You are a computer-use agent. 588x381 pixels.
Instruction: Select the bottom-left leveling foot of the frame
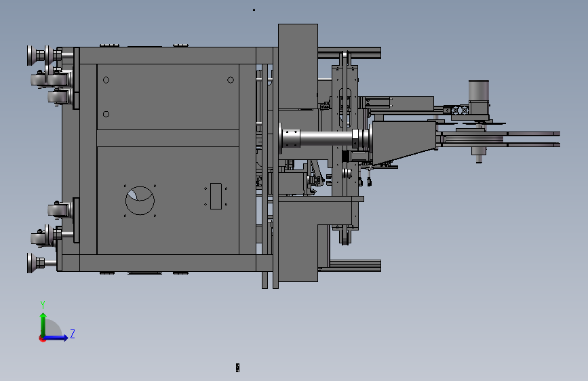37,262
